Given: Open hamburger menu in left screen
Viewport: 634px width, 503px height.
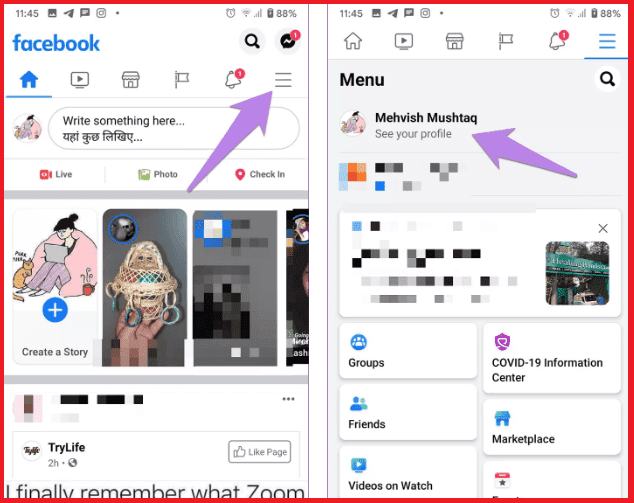Looking at the screenshot, I should tap(283, 80).
